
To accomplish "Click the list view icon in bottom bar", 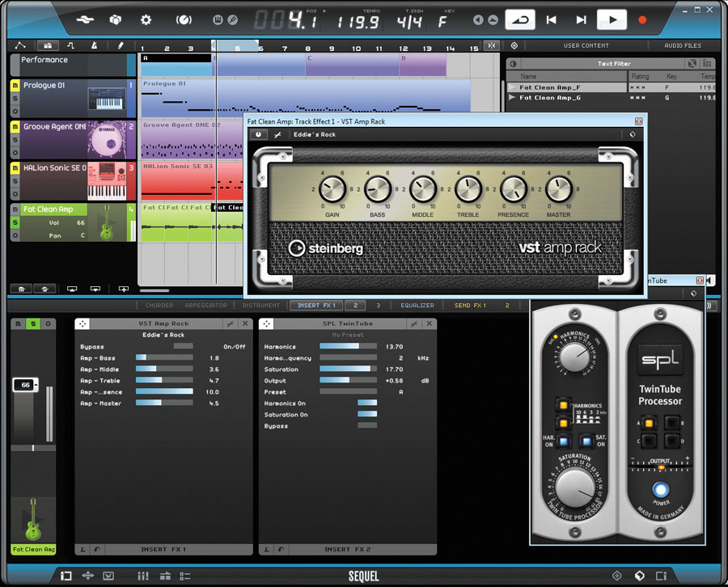I will [184, 576].
